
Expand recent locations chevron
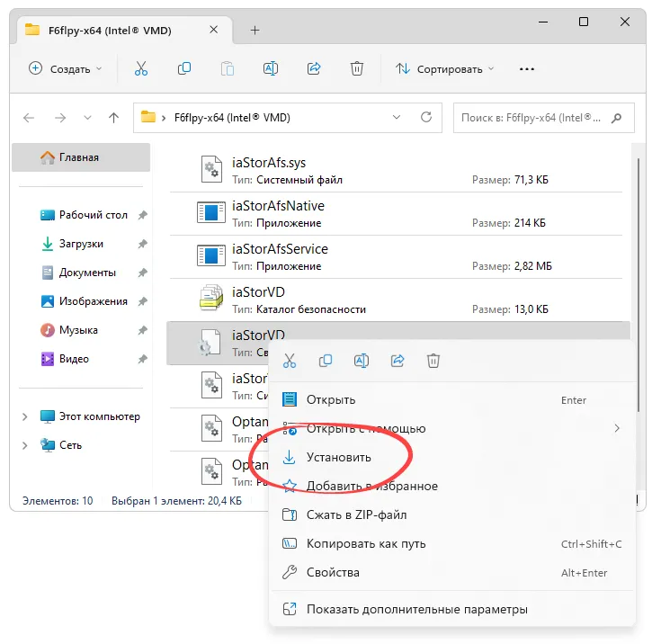[x=87, y=118]
